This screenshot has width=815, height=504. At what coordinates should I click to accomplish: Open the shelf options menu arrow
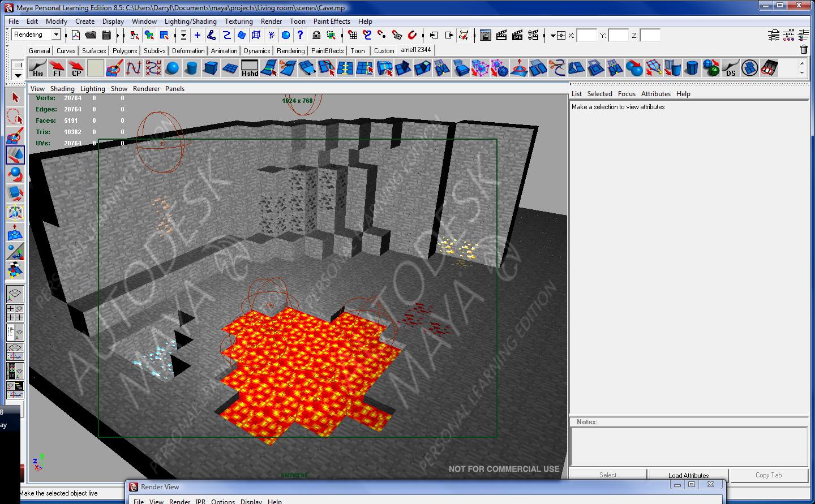tap(18, 75)
